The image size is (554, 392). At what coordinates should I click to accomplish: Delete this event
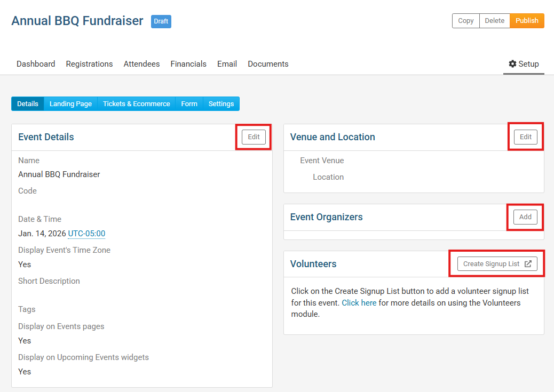pyautogui.click(x=494, y=21)
